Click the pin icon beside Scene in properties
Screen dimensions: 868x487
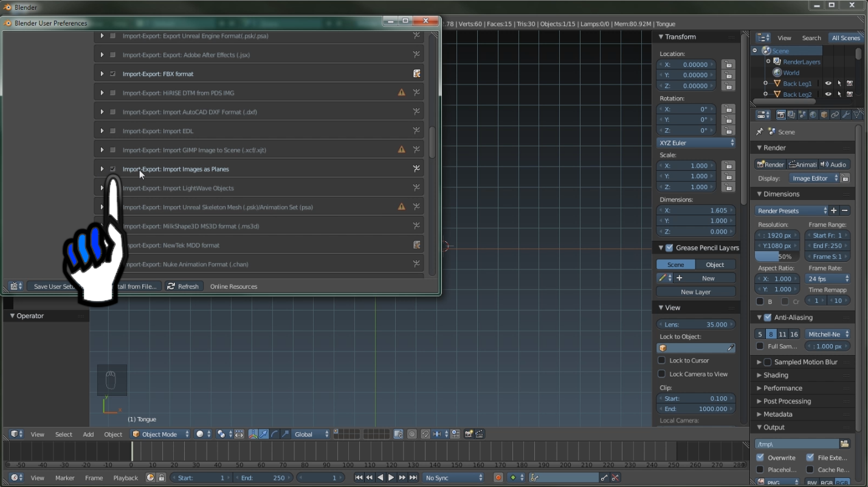pyautogui.click(x=759, y=131)
